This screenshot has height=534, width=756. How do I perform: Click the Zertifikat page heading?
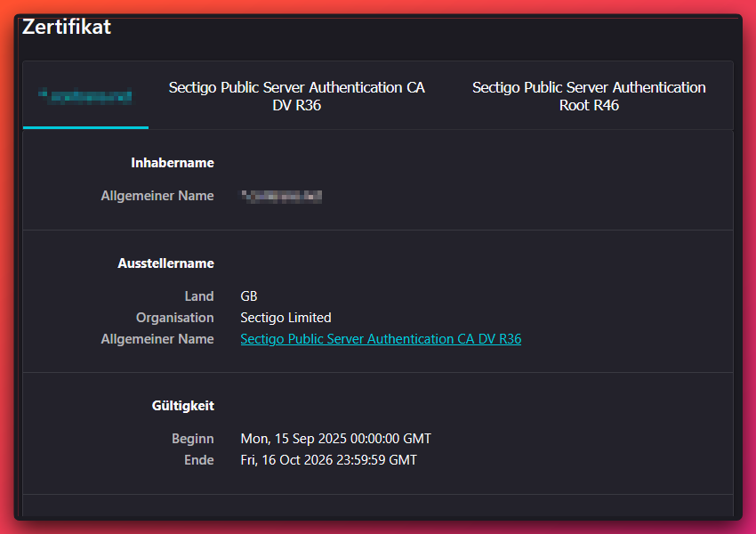[67, 27]
